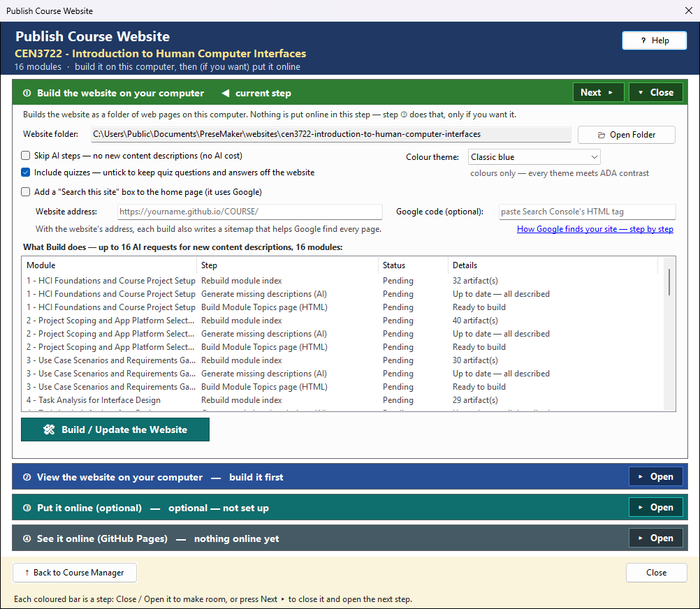Click the 40 artifact(s) details cell
Image resolution: width=700 pixels, height=609 pixels.
point(475,321)
